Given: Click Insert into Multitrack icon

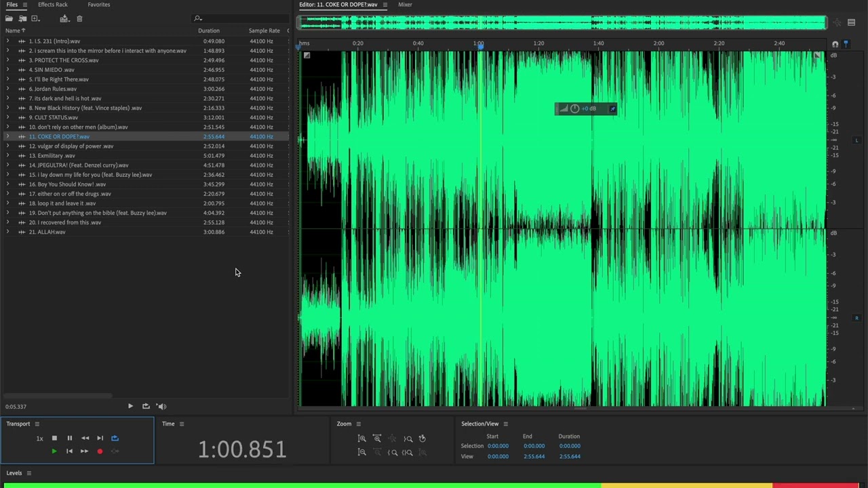Looking at the screenshot, I should coord(64,19).
